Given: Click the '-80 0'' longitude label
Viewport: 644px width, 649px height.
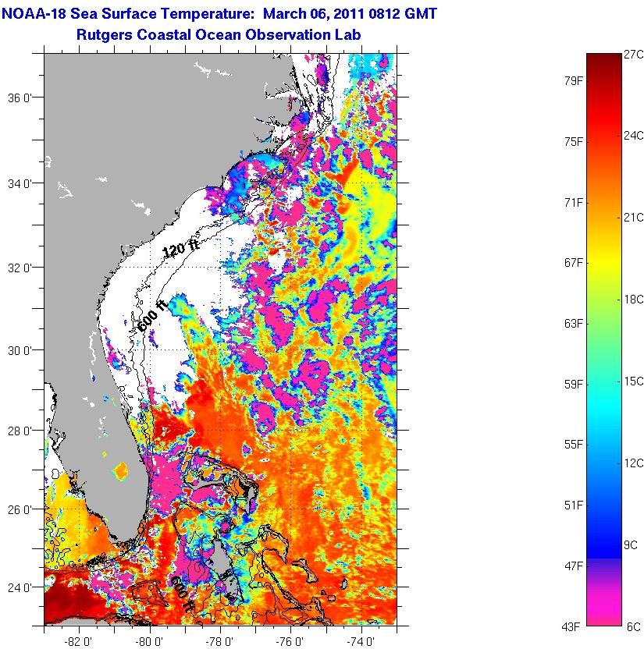Looking at the screenshot, I should pyautogui.click(x=149, y=642).
